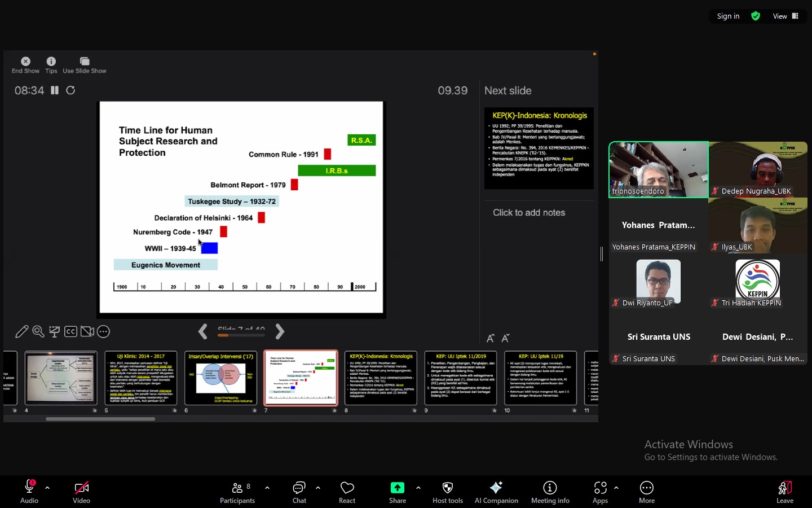Open the zoom magnifier tool
The width and height of the screenshot is (812, 508).
point(38,331)
